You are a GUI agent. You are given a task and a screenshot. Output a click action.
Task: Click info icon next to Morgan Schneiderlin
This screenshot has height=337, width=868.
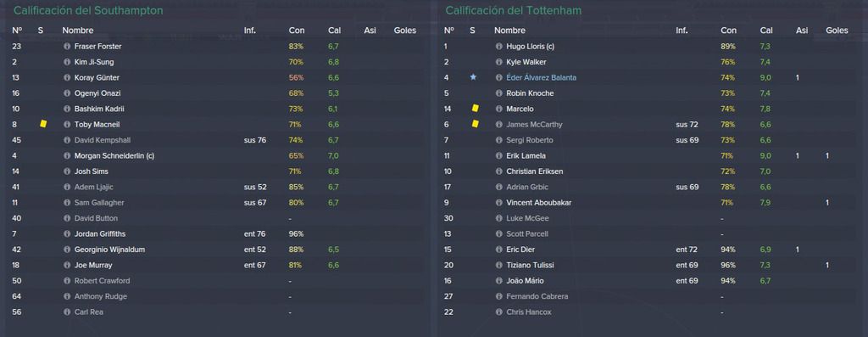67,155
